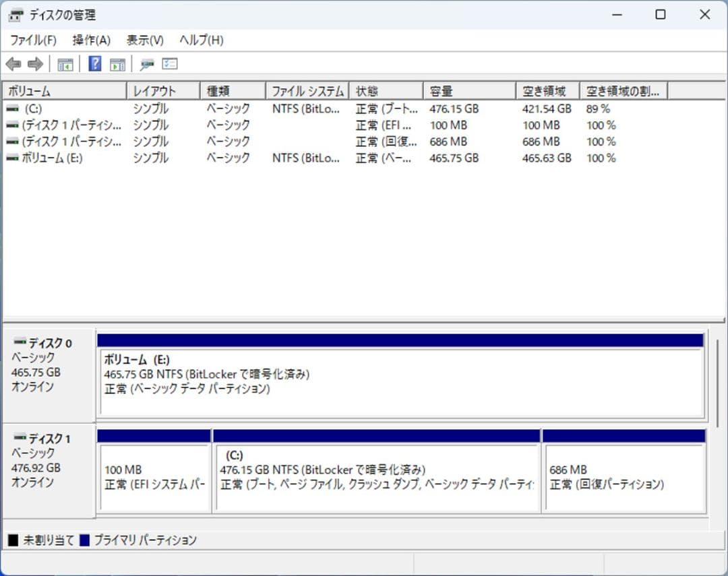Screen dimensions: 728x576
Task: Sort by the 空き領域 column header
Action: pos(547,90)
